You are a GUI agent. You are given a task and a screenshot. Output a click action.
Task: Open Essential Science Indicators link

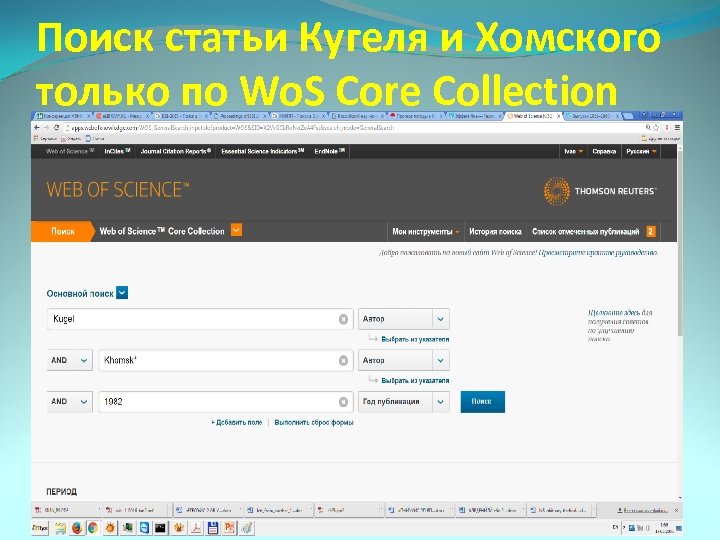pos(263,151)
